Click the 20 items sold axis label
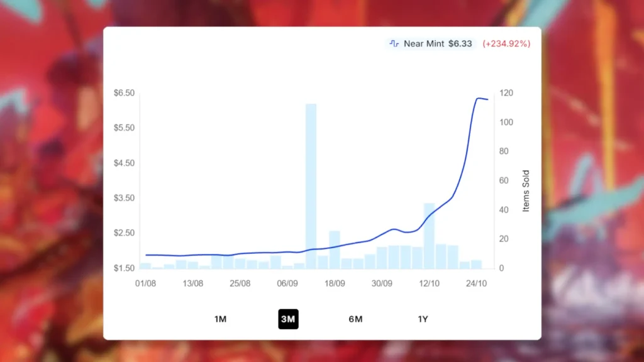644x362 pixels. [x=504, y=239]
